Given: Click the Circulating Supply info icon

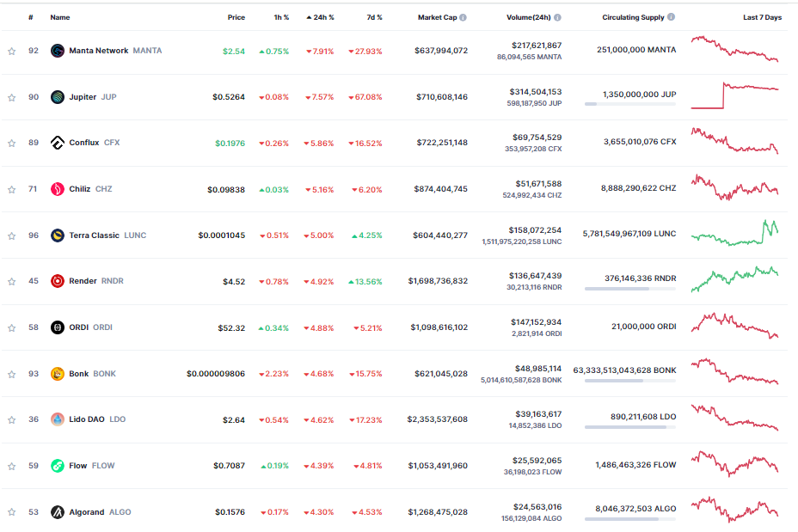Looking at the screenshot, I should [x=671, y=17].
